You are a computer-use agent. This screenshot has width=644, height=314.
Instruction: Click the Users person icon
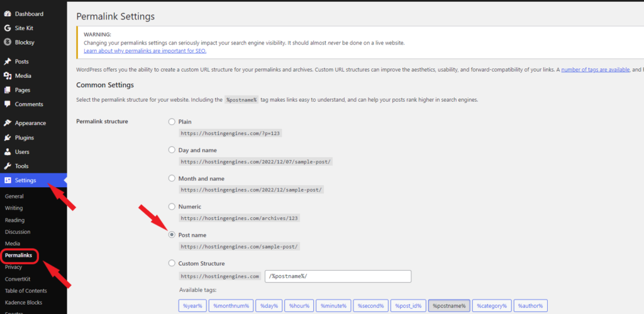8,152
